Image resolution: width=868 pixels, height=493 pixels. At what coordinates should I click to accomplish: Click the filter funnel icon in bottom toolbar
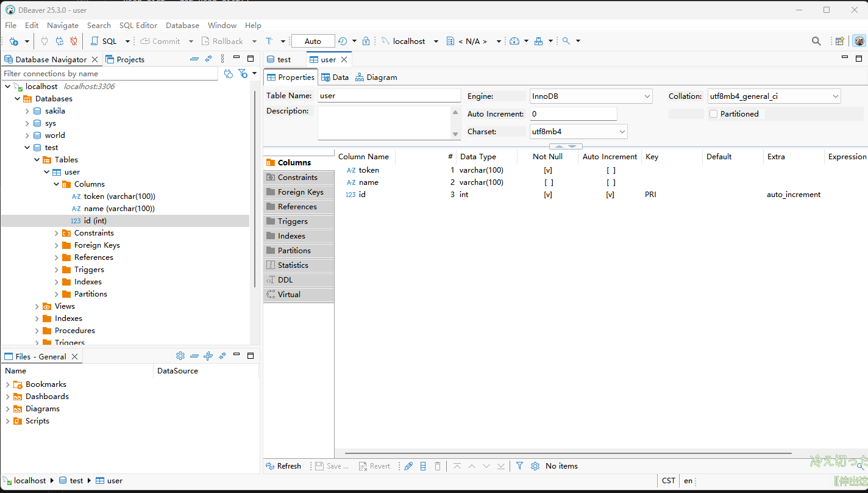519,466
